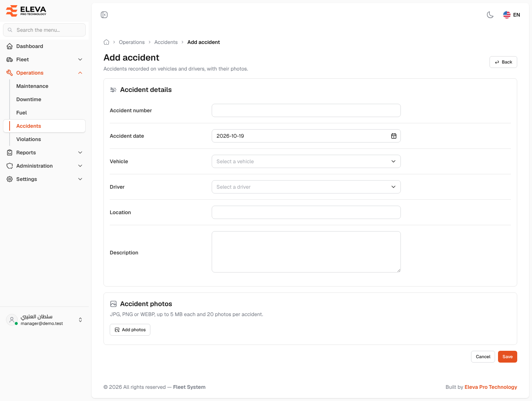Click the Dashboard house icon
Viewport: 532px width, 401px height.
click(10, 46)
